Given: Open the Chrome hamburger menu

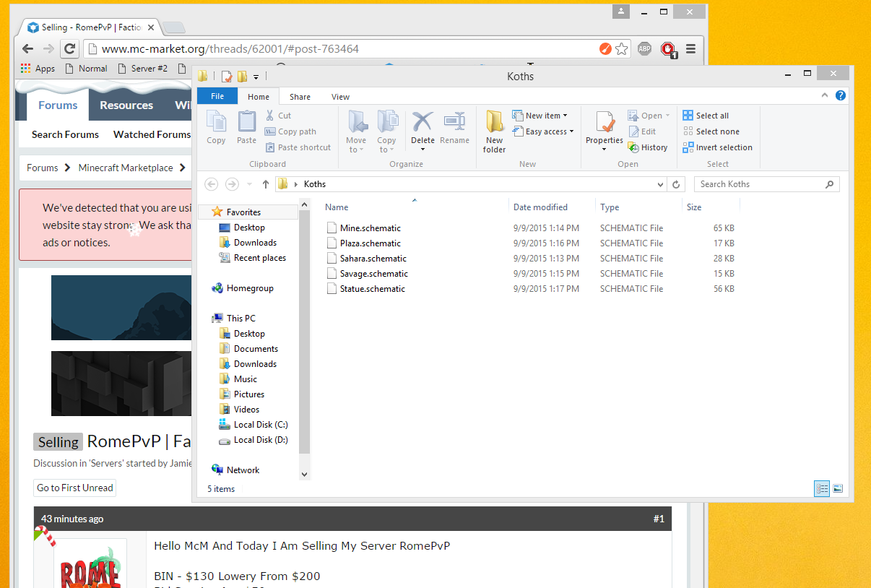Looking at the screenshot, I should pyautogui.click(x=690, y=49).
